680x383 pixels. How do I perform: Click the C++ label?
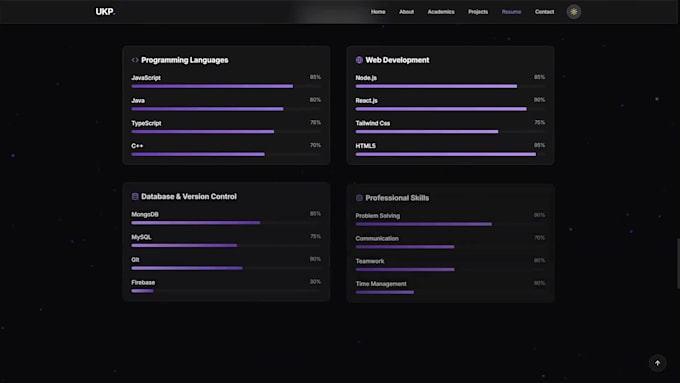[x=137, y=146]
